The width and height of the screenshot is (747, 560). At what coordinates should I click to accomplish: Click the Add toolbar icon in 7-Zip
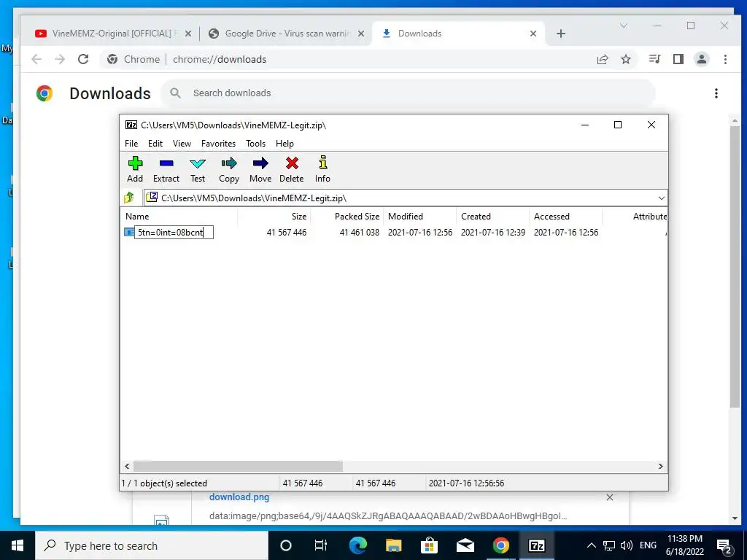click(135, 169)
